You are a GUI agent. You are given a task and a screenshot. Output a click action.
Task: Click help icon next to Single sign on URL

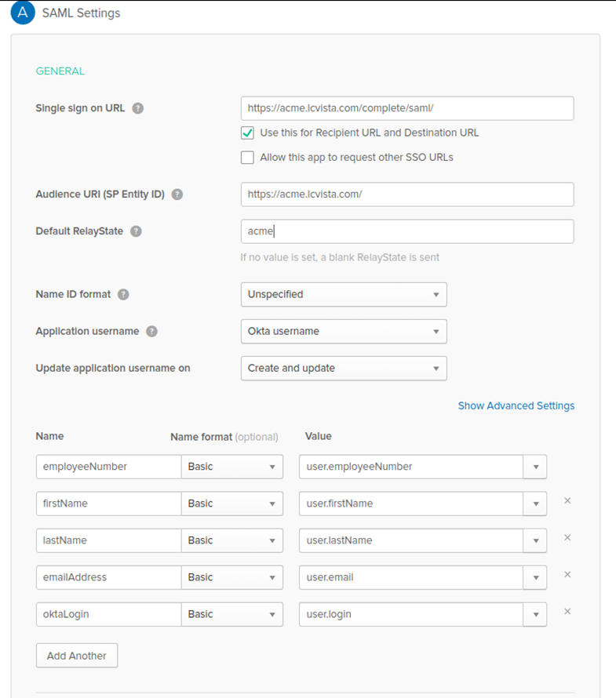138,108
